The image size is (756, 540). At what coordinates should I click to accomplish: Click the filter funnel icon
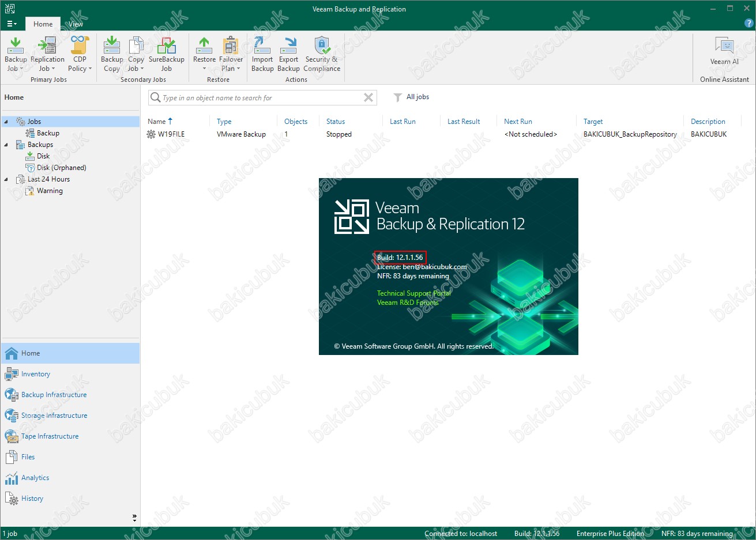coord(397,97)
